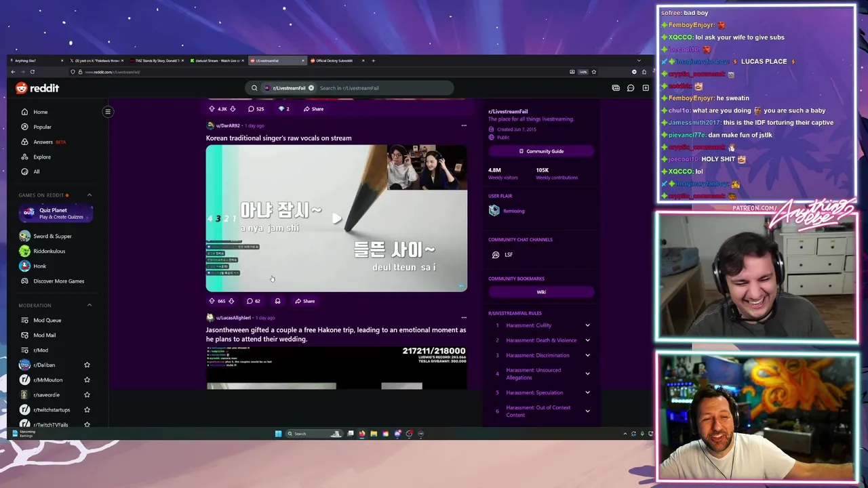Open Sword & Supper game
Screen dimensions: 868x488
(x=52, y=236)
